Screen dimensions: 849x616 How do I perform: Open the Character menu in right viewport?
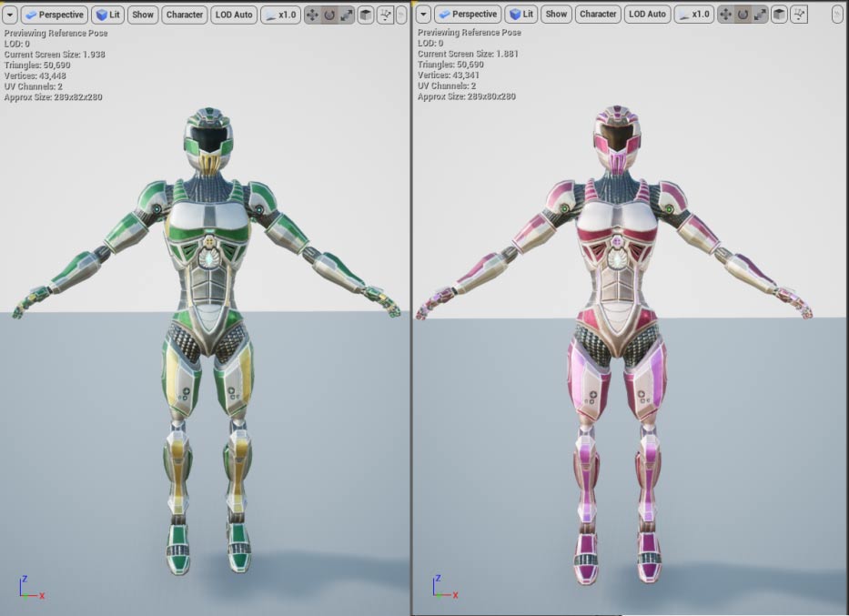[598, 15]
